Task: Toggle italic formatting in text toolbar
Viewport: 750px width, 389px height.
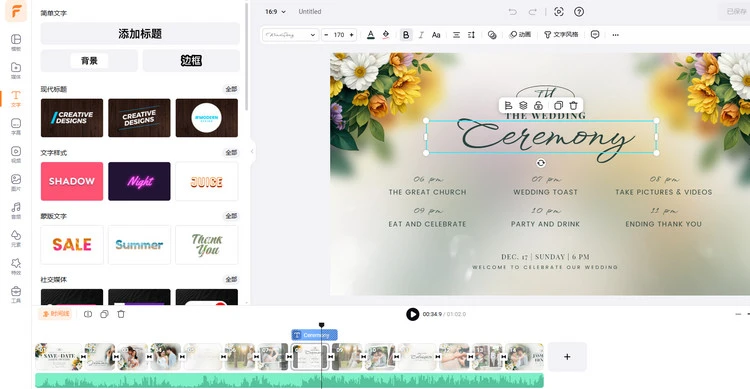Action: tap(421, 35)
